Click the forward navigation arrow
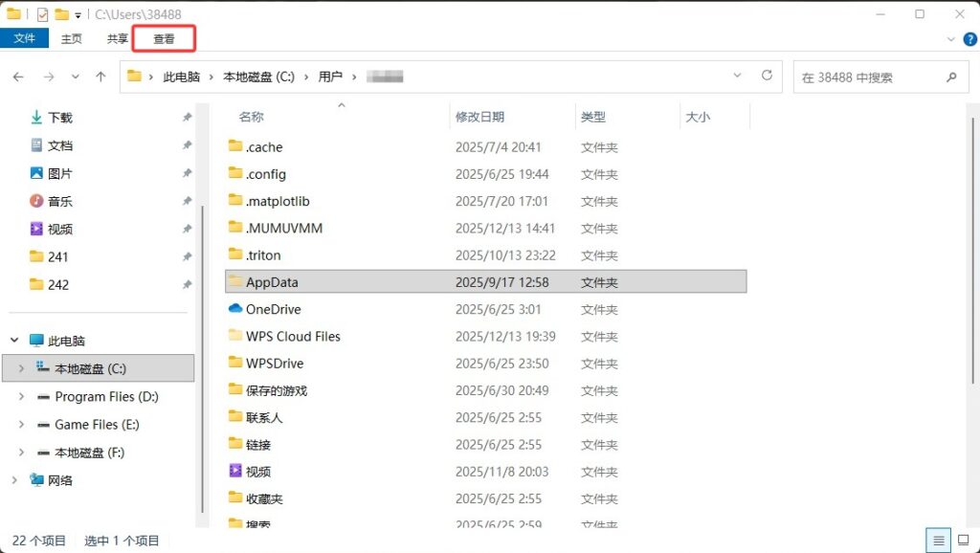Viewport: 980px width, 553px height. 49,77
